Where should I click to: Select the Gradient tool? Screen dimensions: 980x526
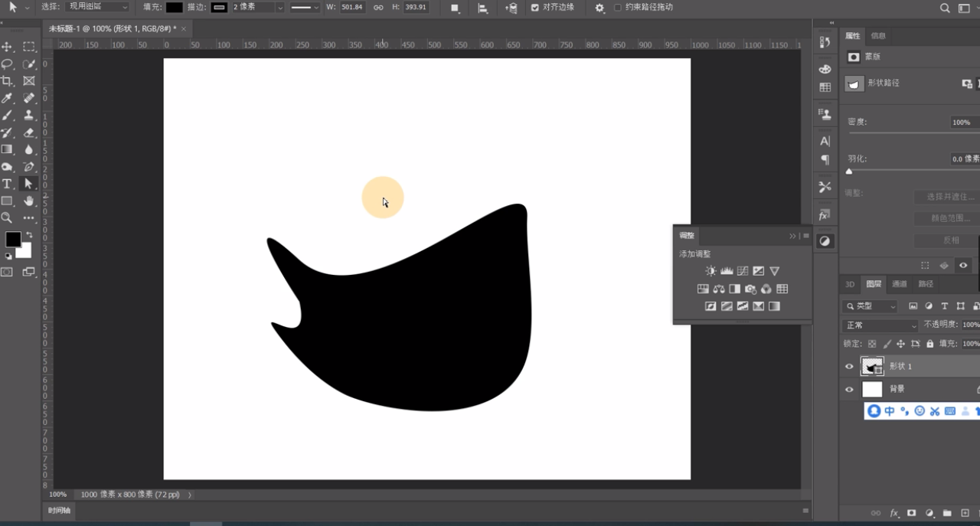tap(8, 149)
